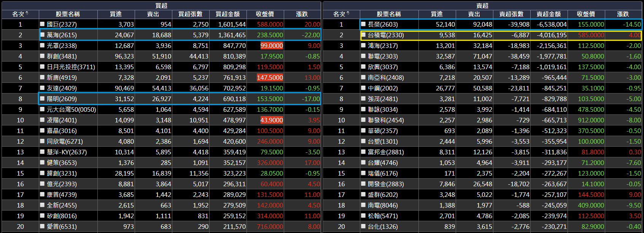
Task: Open the 南電(8046) stock link
Action: pos(383,205)
